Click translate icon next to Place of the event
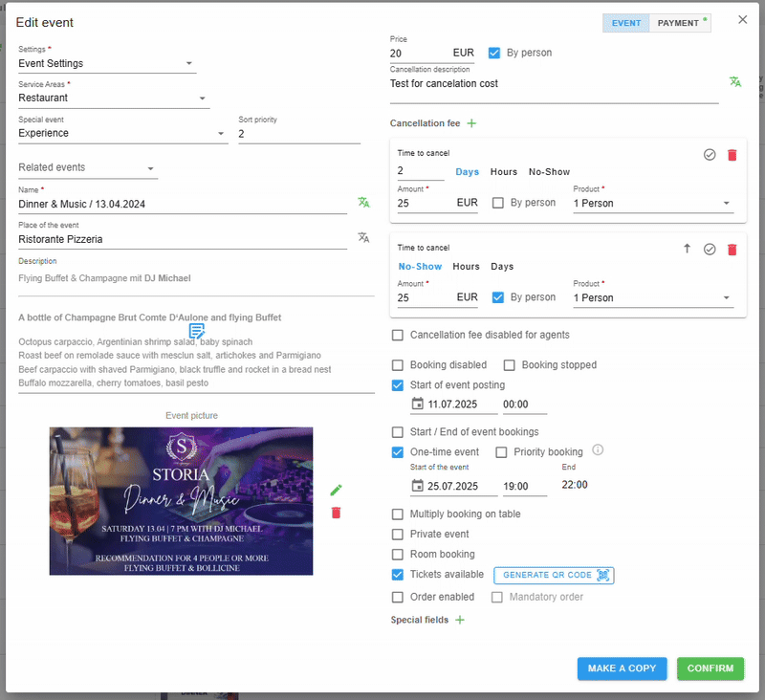The width and height of the screenshot is (765, 700). point(363,237)
